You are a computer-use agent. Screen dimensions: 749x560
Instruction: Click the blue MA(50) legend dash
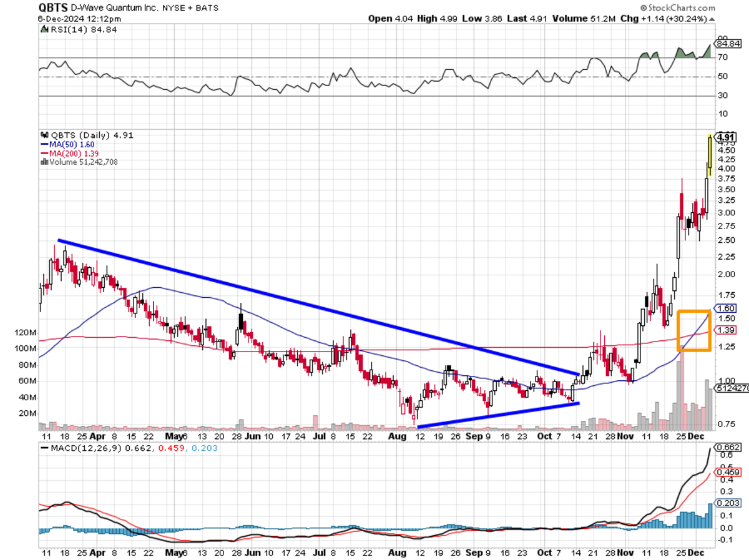pos(44,144)
